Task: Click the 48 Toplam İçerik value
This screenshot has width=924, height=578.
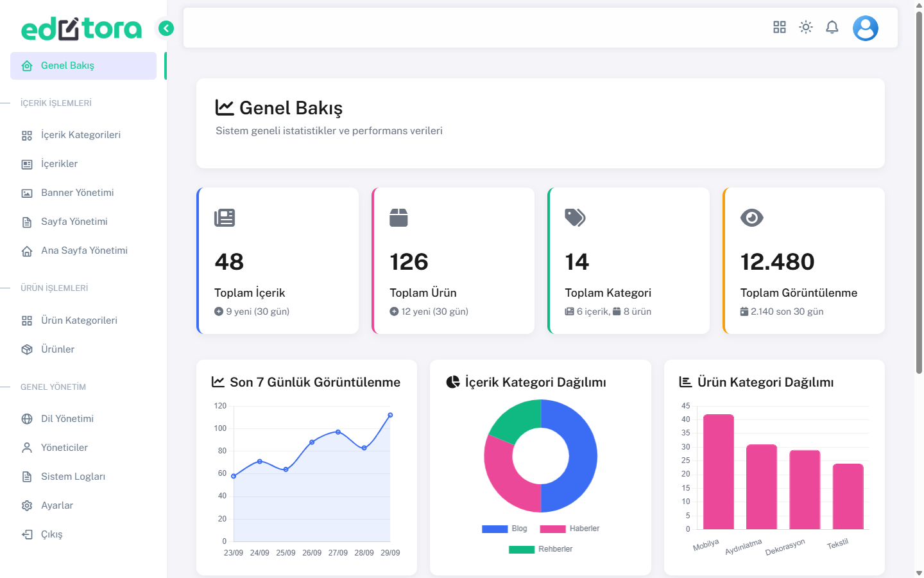Action: (x=229, y=262)
